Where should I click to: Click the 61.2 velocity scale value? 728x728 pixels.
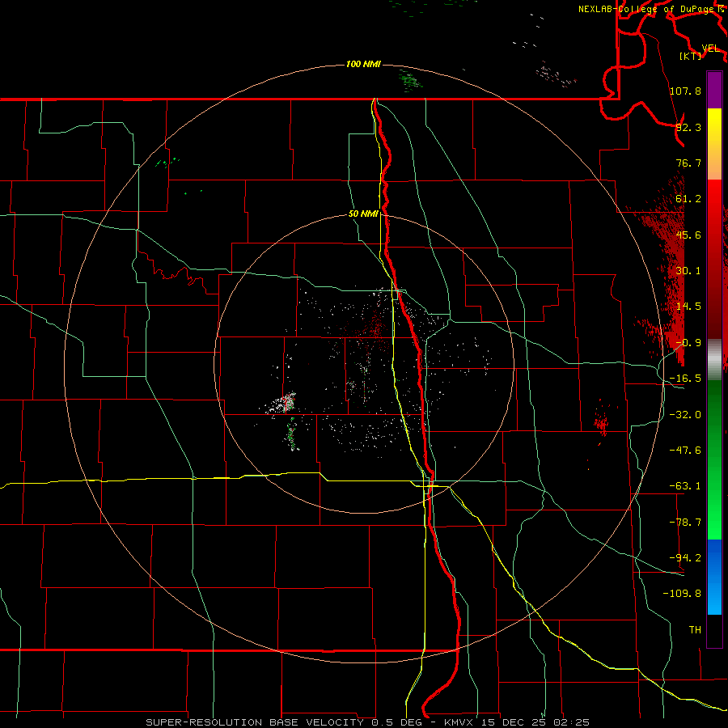pos(688,199)
